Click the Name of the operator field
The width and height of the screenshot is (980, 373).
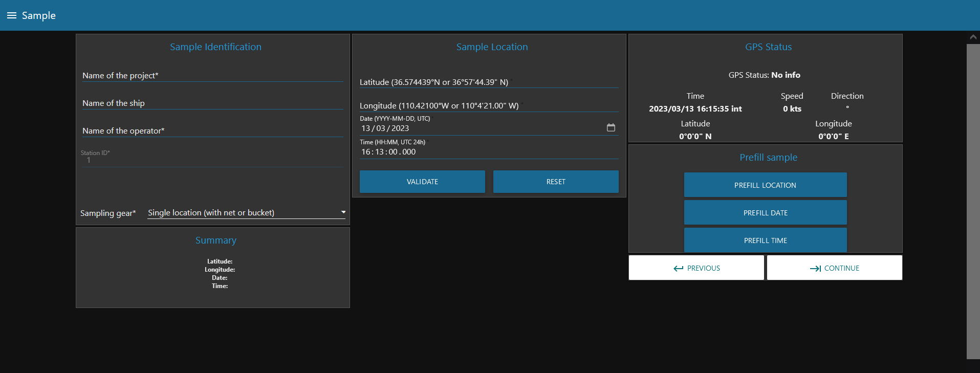213,130
